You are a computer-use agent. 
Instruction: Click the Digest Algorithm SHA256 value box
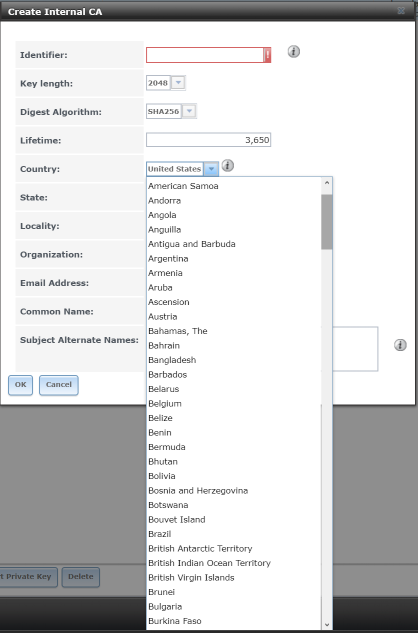coord(164,111)
